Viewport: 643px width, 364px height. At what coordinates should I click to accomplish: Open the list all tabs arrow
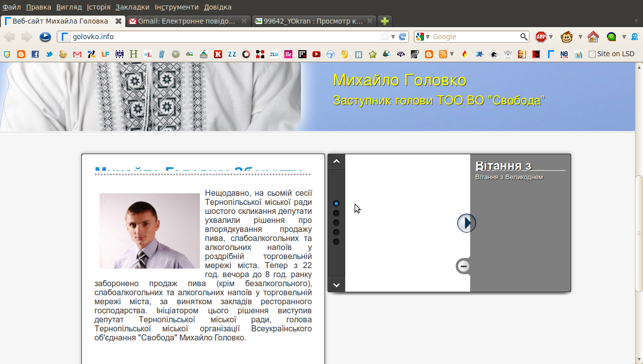pyautogui.click(x=636, y=21)
